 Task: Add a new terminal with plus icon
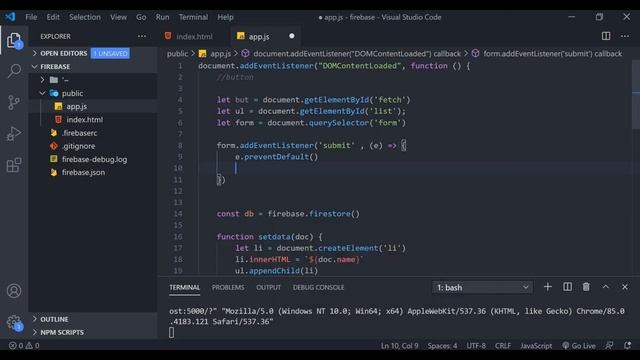coord(548,287)
